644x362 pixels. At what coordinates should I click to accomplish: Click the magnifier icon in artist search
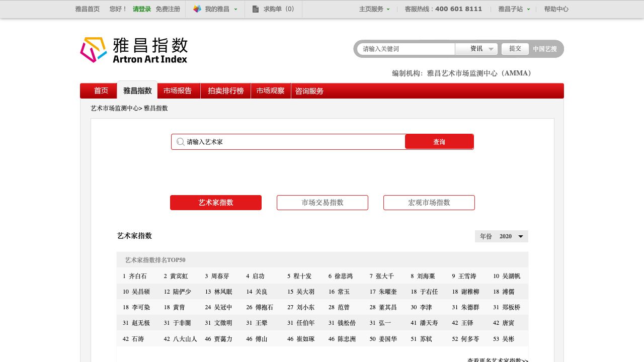point(180,142)
